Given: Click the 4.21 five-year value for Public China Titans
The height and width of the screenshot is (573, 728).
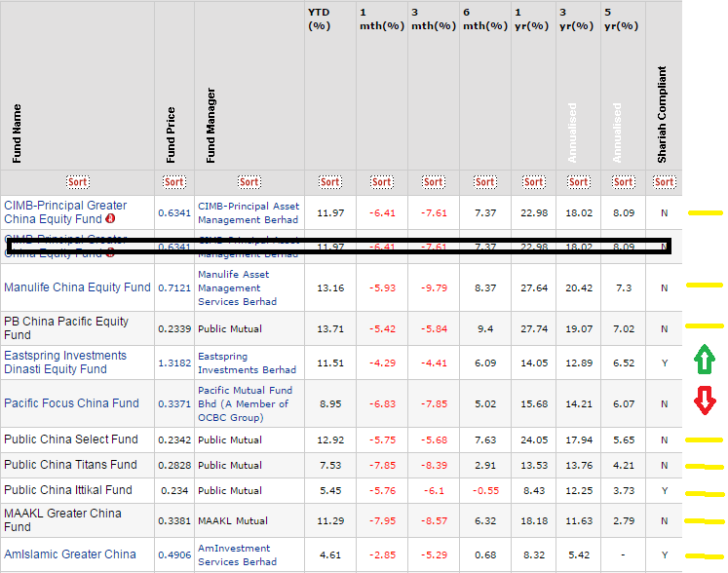Looking at the screenshot, I should pyautogui.click(x=624, y=465).
